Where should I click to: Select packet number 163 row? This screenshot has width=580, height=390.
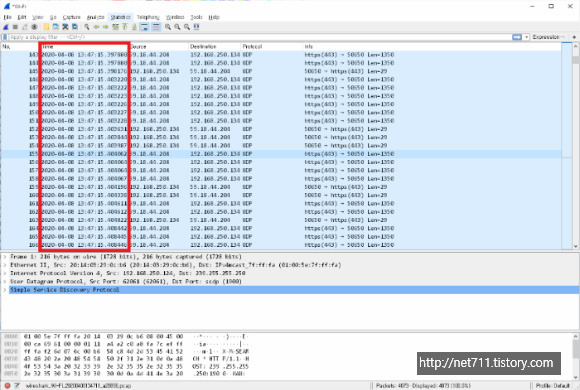click(x=281, y=220)
